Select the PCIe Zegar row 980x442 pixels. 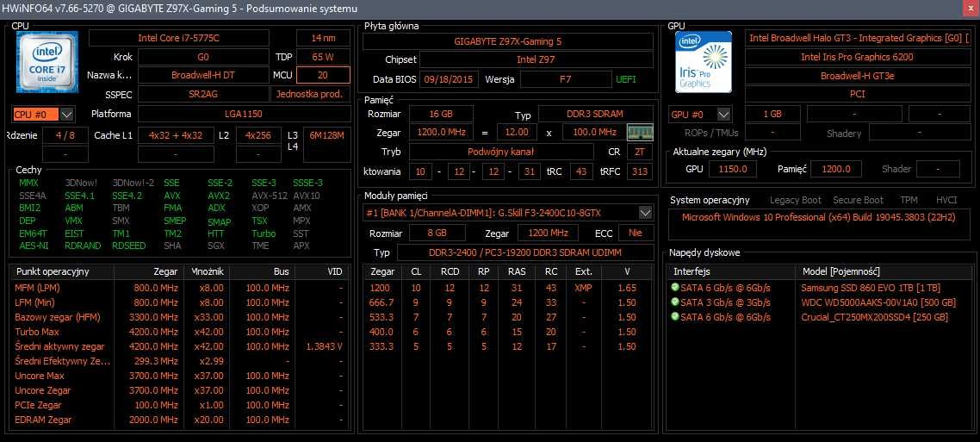point(179,405)
